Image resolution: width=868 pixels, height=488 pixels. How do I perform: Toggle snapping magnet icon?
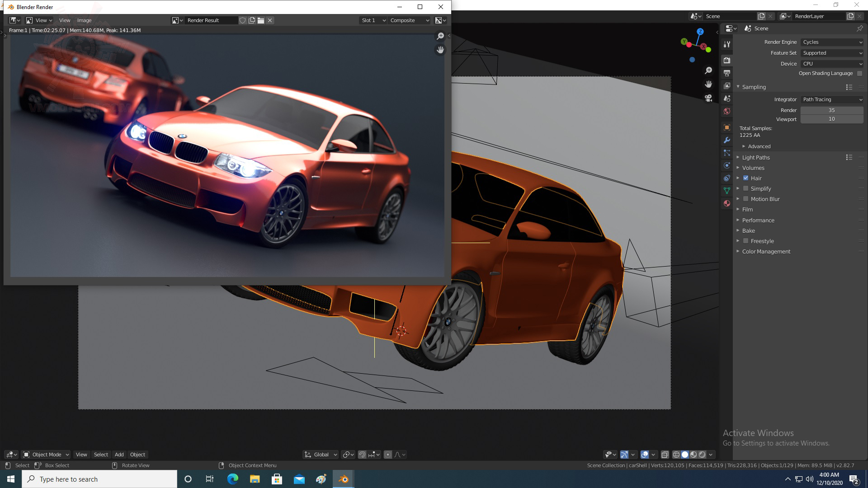362,455
